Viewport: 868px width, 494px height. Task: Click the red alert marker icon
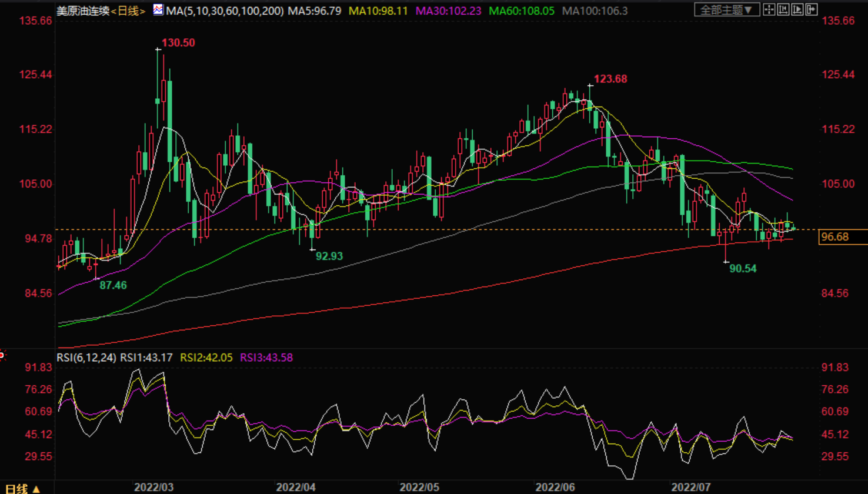(2, 355)
